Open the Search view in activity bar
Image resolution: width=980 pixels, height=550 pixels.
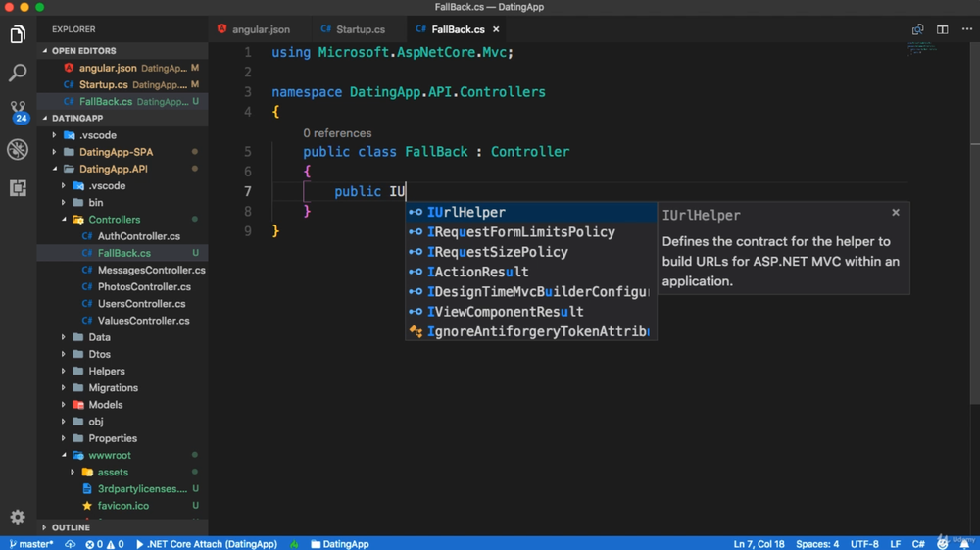[x=18, y=73]
